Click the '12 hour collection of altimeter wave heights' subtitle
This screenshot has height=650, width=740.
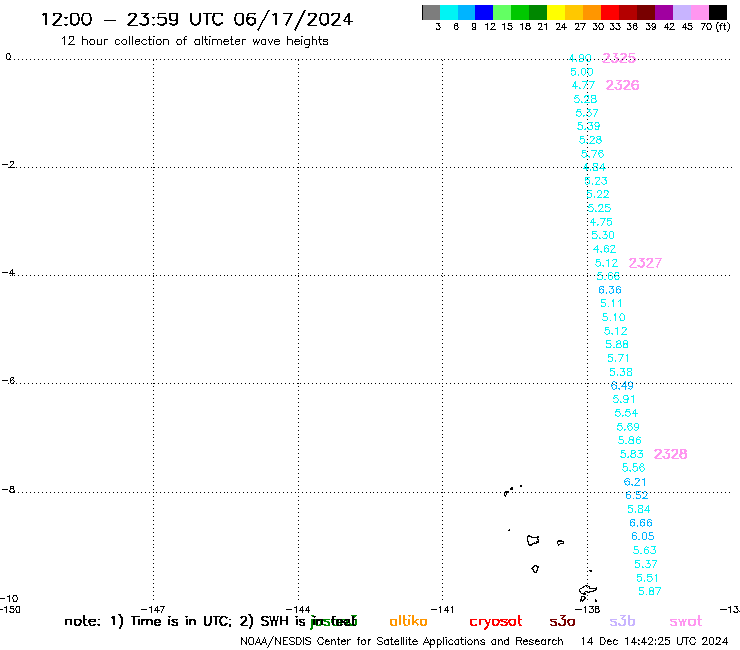(x=194, y=41)
